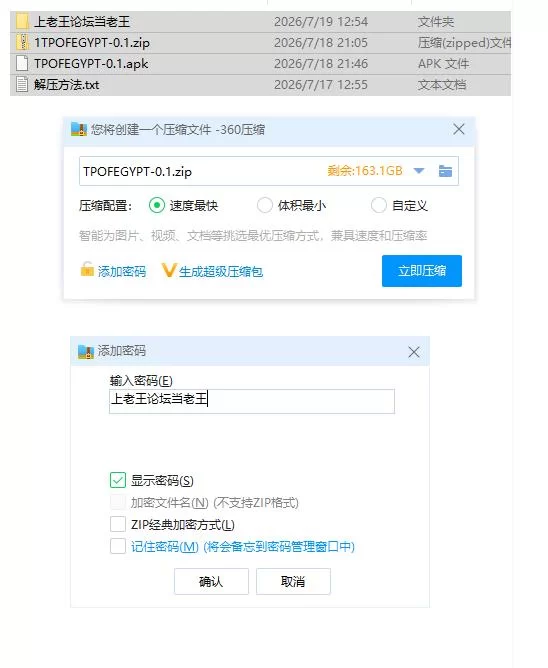Click the 添加密码 link
Viewport: 548px width, 668px height.
(x=122, y=271)
